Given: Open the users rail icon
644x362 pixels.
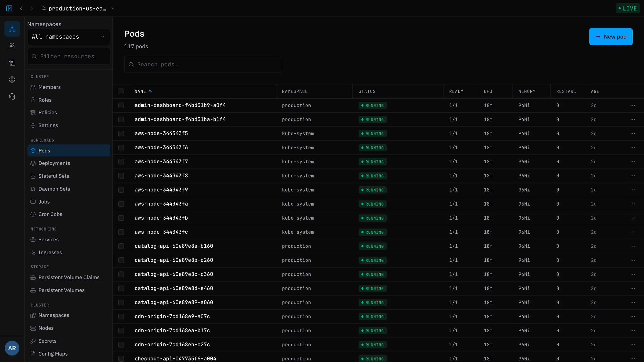Looking at the screenshot, I should click(12, 46).
